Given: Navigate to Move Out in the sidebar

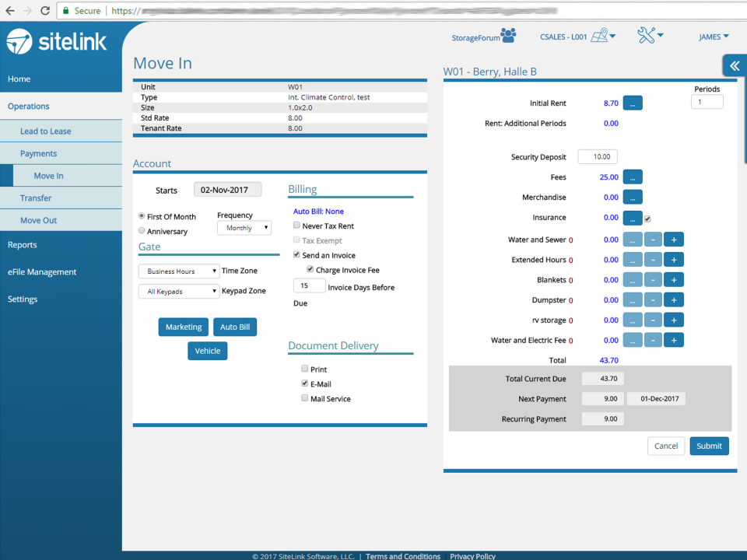Looking at the screenshot, I should point(37,220).
